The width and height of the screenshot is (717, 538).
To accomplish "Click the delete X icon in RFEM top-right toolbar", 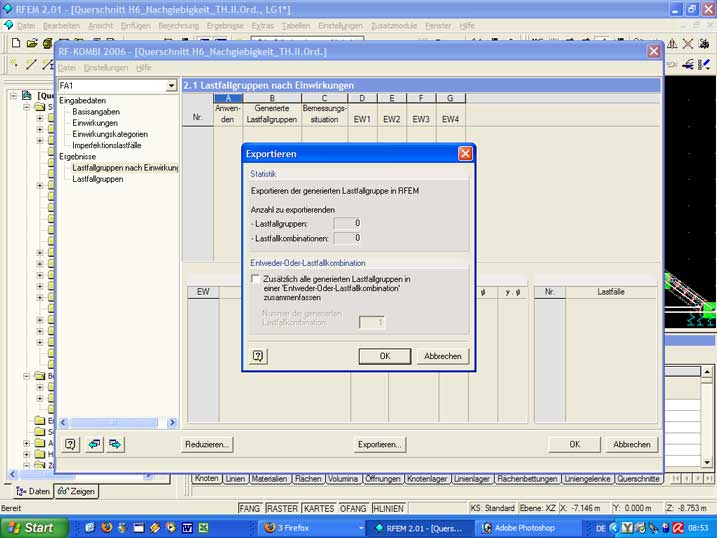I will (x=688, y=44).
